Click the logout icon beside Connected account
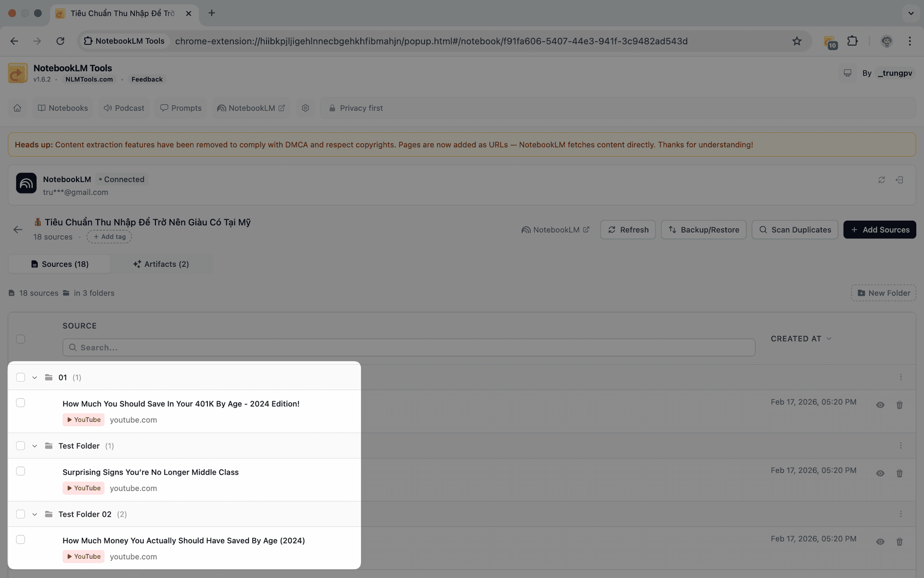Screen dimensions: 924x578 (899, 180)
